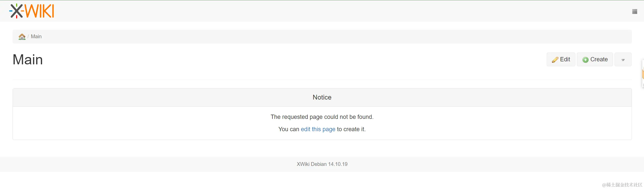
Task: Click the Notice panel header
Action: pos(322,98)
